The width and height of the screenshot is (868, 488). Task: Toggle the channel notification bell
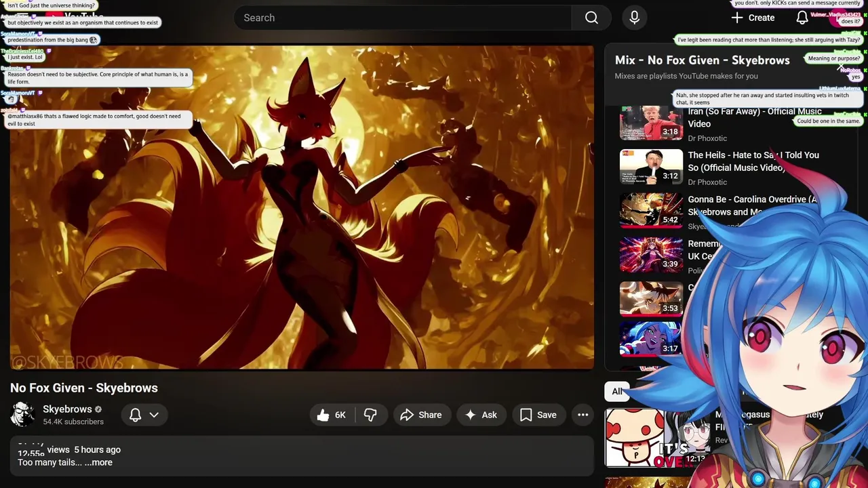tap(136, 415)
